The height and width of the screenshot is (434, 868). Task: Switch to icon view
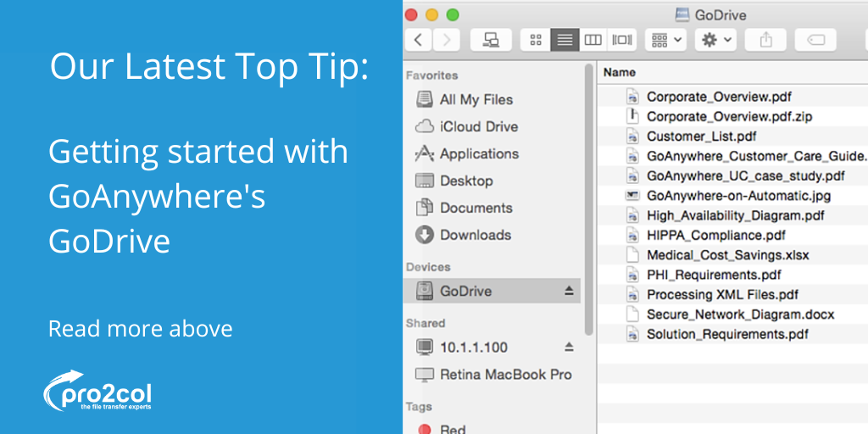click(x=536, y=40)
